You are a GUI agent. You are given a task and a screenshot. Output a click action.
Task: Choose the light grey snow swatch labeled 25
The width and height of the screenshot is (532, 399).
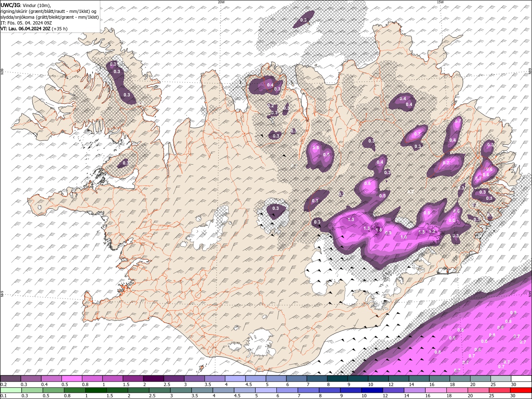click(x=500, y=379)
